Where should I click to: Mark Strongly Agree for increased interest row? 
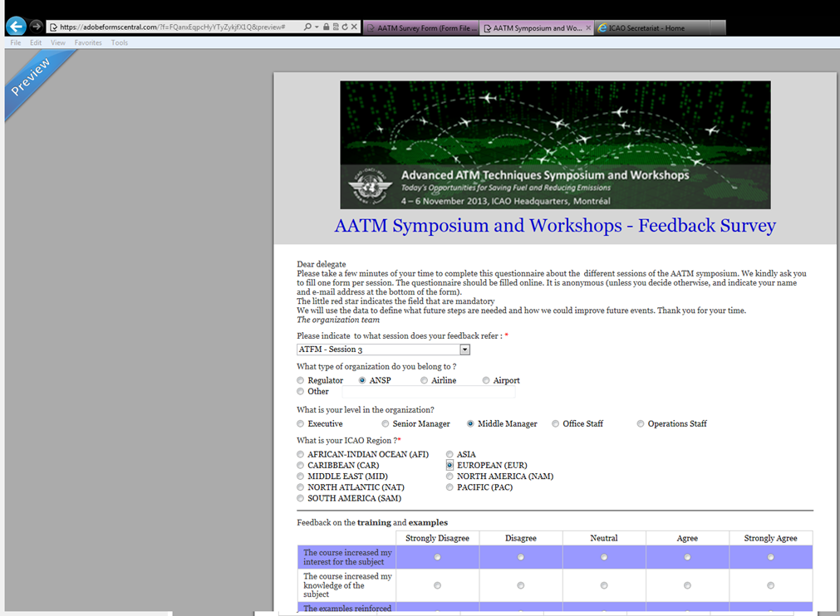pos(770,557)
